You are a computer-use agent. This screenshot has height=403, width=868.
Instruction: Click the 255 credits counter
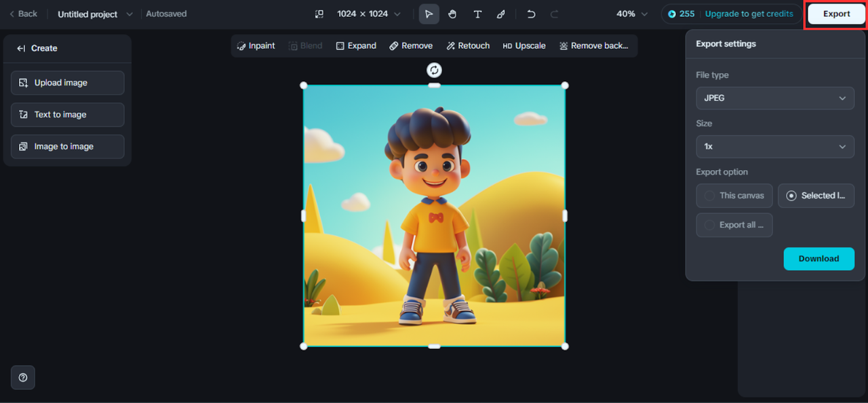[x=682, y=14]
